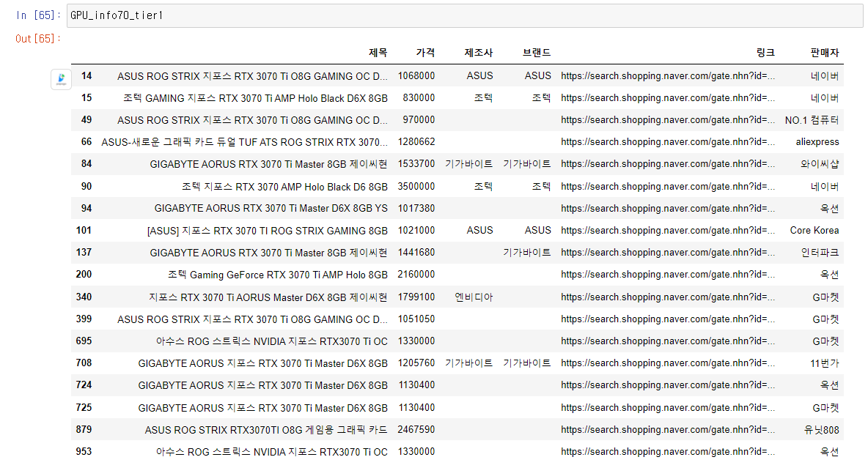The width and height of the screenshot is (868, 468).
Task: Select row index 724
Action: [x=84, y=385]
